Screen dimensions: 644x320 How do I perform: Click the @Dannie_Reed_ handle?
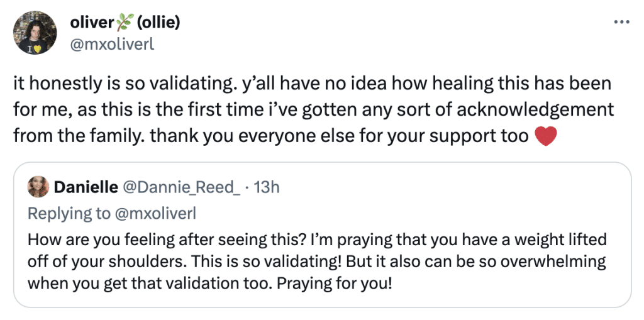(180, 188)
